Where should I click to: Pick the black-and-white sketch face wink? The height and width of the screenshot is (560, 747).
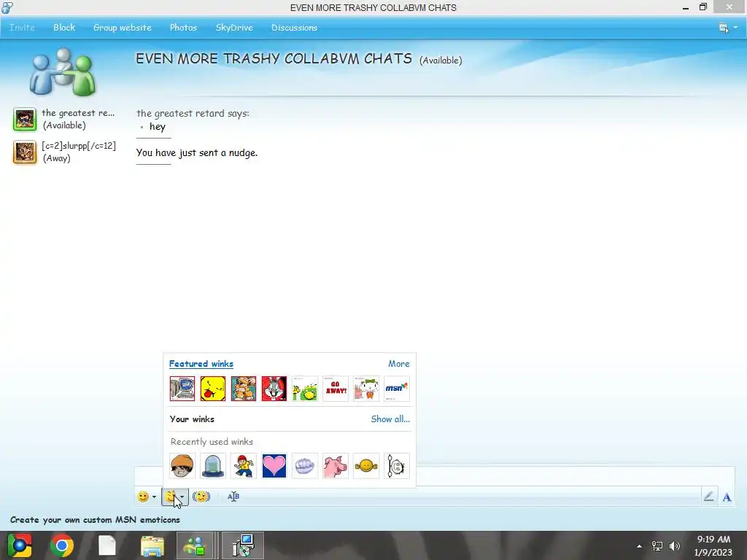point(396,466)
